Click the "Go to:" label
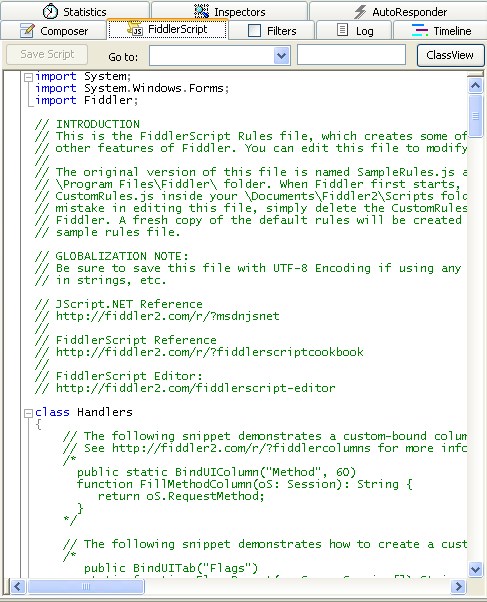The width and height of the screenshot is (487, 602). click(x=123, y=57)
